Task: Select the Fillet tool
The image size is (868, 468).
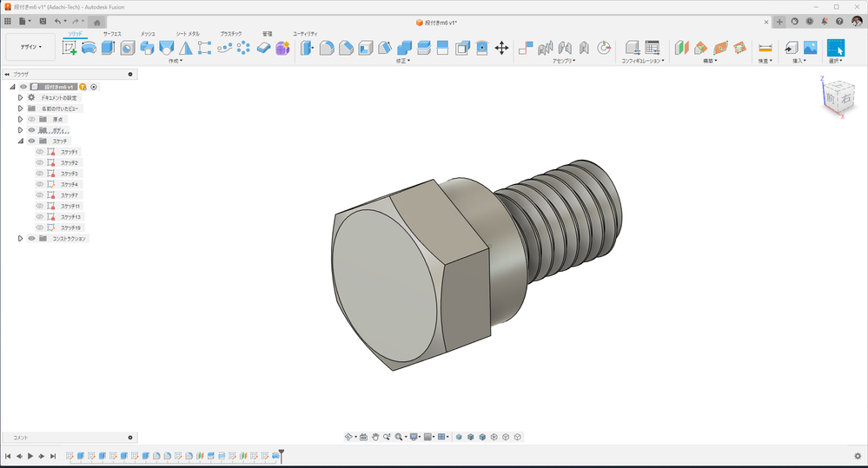Action: pyautogui.click(x=327, y=48)
